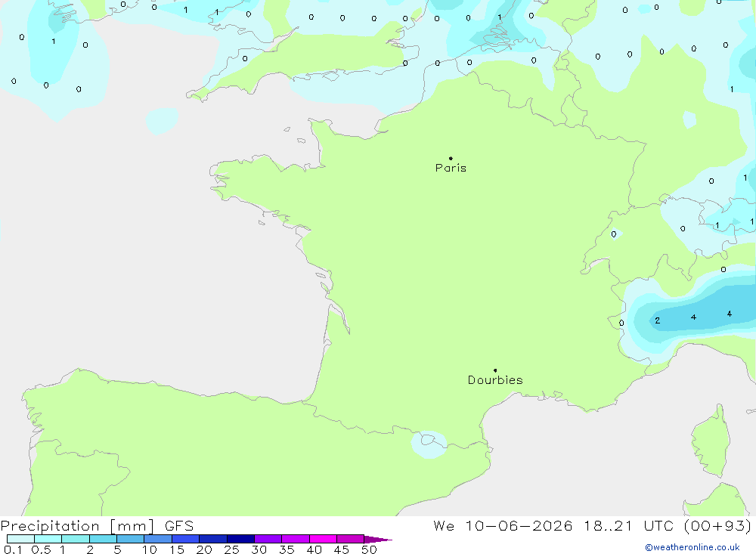Pick the legend swatch between 0.1 and 0.5
Screen dimensions: 756x554
[20, 539]
